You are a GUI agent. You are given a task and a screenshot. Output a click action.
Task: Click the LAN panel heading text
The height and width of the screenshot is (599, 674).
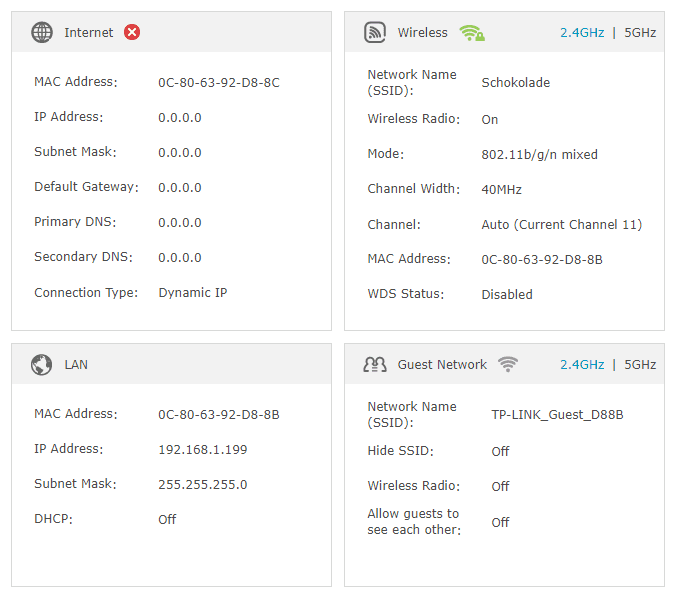coord(76,364)
